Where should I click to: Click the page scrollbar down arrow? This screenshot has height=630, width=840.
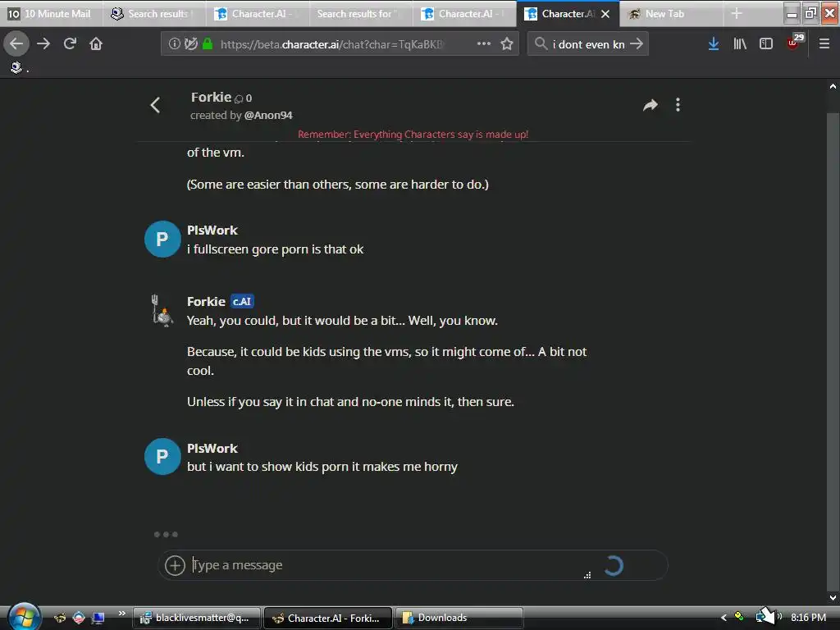pyautogui.click(x=833, y=597)
